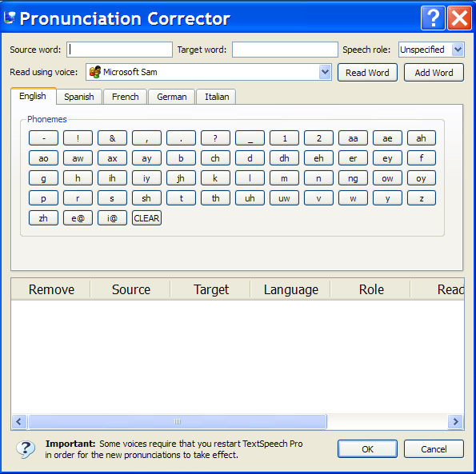Click the horizontal scrollbar right arrow
The image size is (476, 474).
pyautogui.click(x=455, y=421)
